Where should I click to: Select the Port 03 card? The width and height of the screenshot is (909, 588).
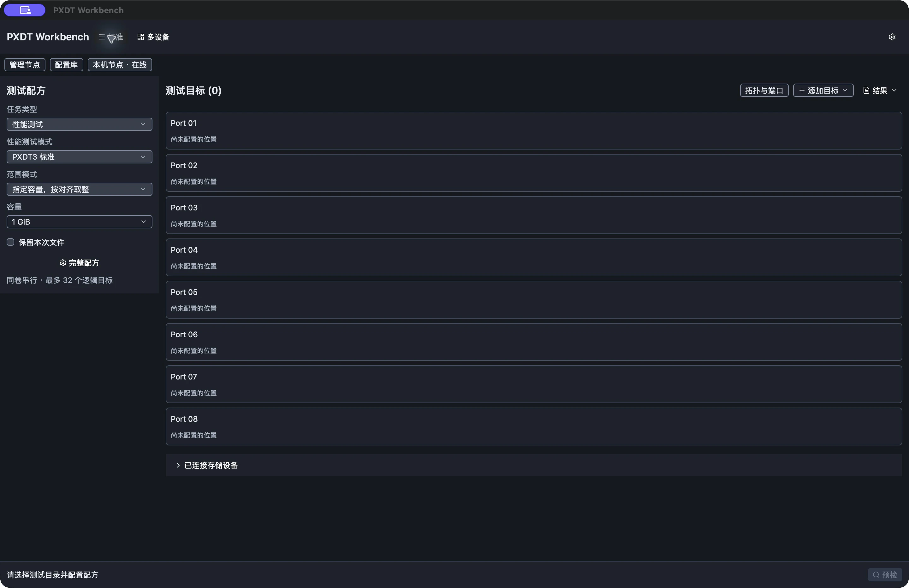(x=533, y=215)
